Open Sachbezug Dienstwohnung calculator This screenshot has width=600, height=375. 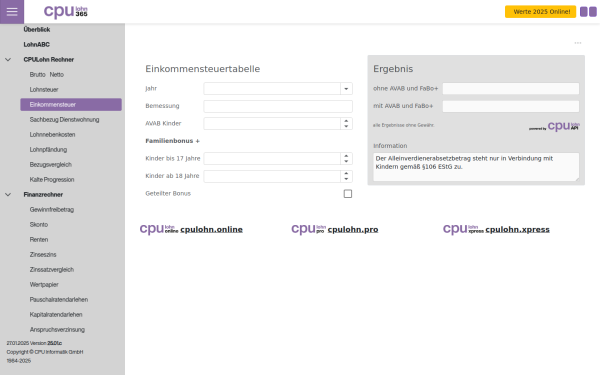click(x=64, y=120)
